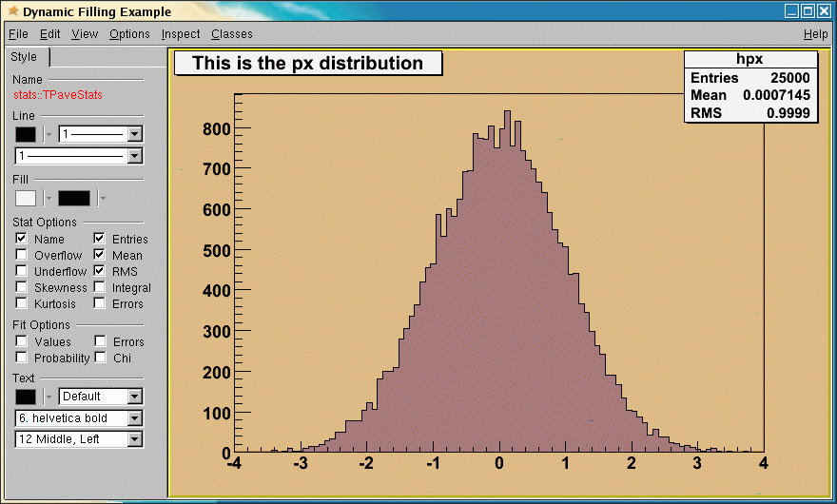This screenshot has width=837, height=504.
Task: Click the star icon in the title bar
Action: [x=12, y=11]
